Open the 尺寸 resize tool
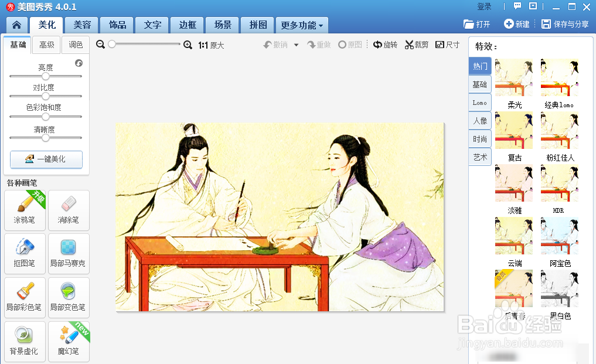Image resolution: width=596 pixels, height=364 pixels. point(447,45)
